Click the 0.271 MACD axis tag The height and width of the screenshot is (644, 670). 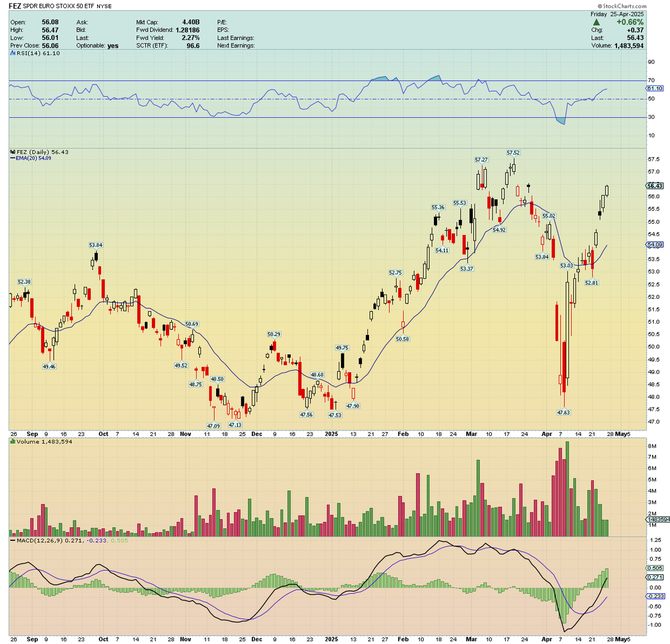655,577
